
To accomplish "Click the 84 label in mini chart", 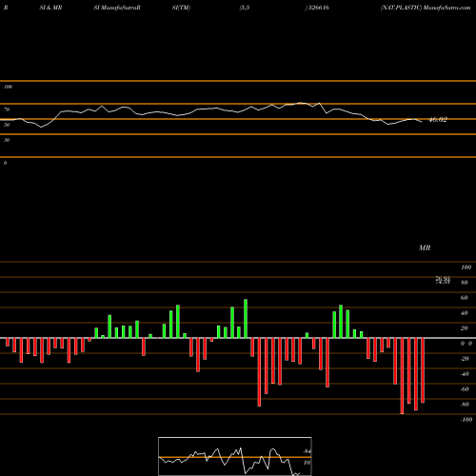I will point(307,451).
